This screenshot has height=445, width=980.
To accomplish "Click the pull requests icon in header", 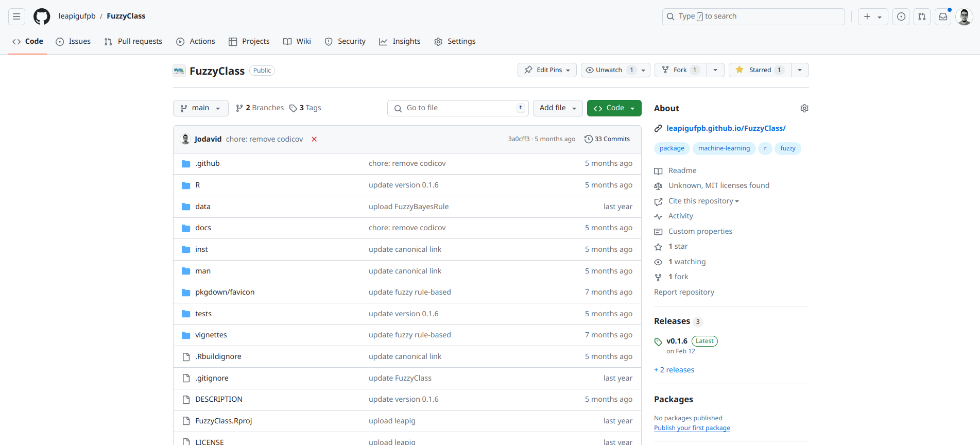I will 922,16.
